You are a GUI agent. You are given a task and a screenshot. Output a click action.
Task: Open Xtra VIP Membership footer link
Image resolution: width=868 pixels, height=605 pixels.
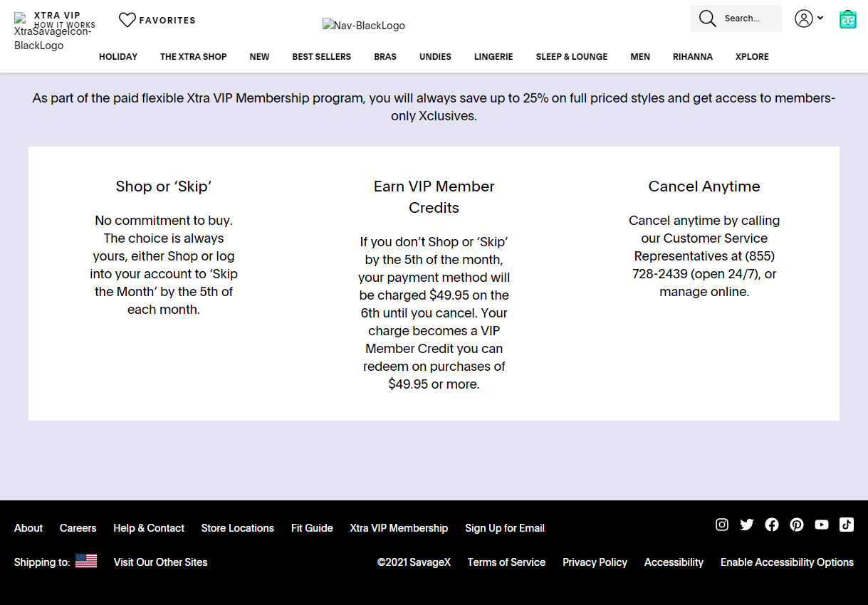click(x=399, y=528)
